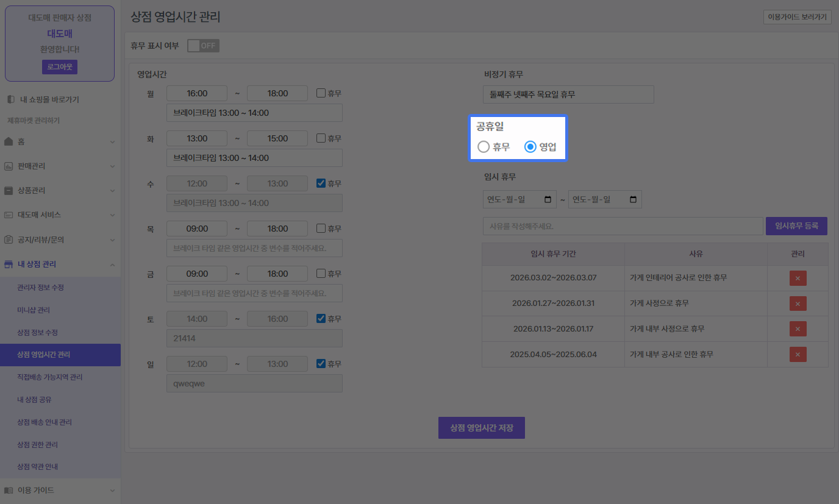Click the 상점 영업시간 저장 button

coord(481,428)
